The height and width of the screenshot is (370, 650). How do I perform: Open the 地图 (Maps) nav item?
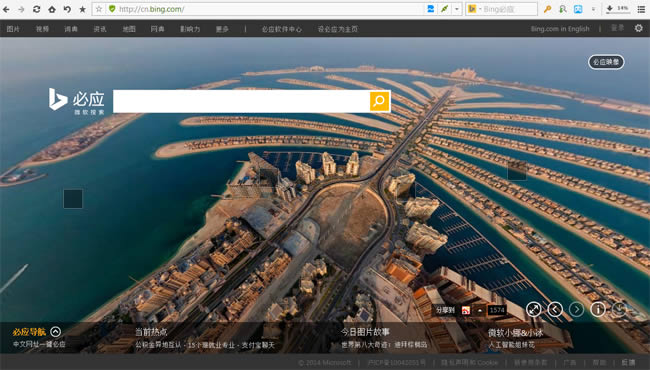129,29
